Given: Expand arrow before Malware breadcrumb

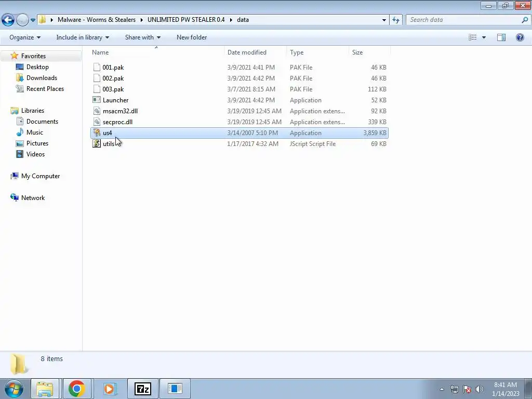Looking at the screenshot, I should 51,20.
